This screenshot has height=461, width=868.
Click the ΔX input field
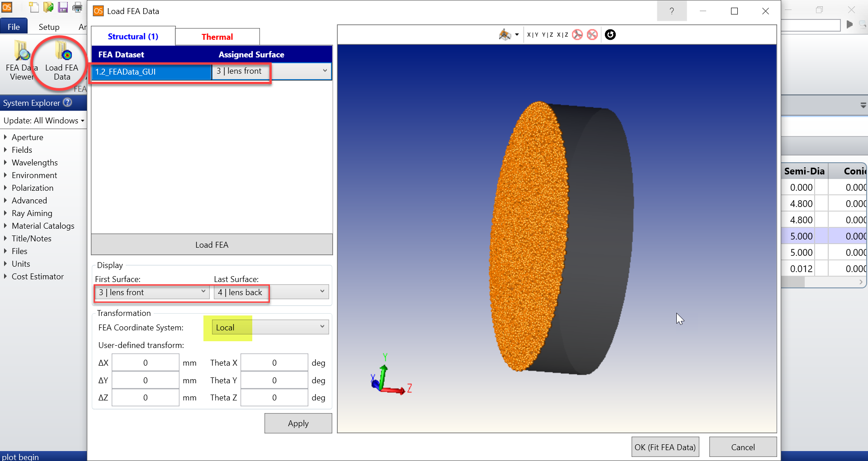click(x=146, y=362)
